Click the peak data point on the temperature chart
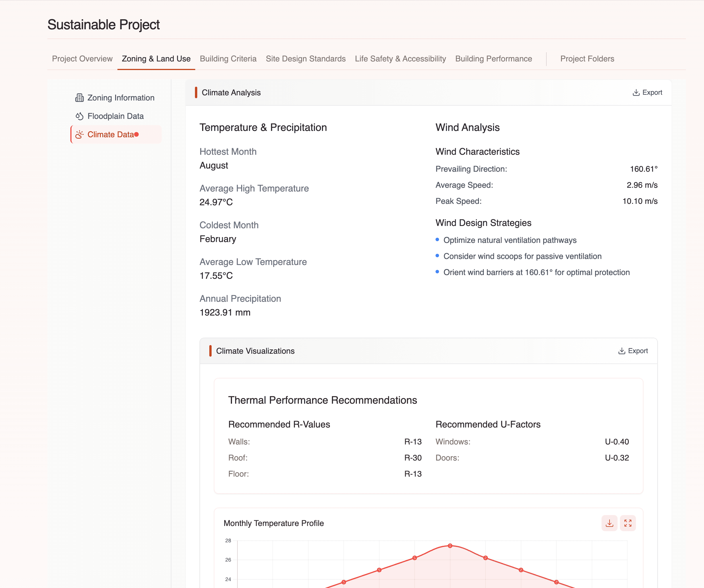Screen dimensions: 704x588 (450, 546)
